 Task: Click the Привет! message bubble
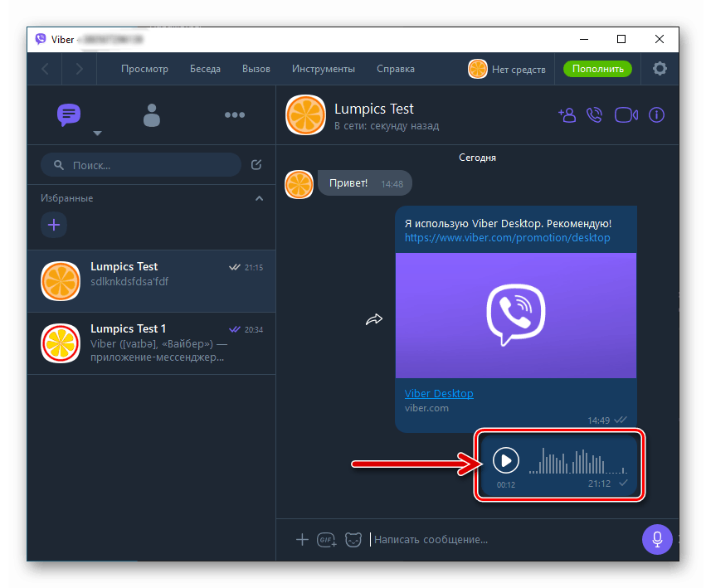(x=365, y=183)
